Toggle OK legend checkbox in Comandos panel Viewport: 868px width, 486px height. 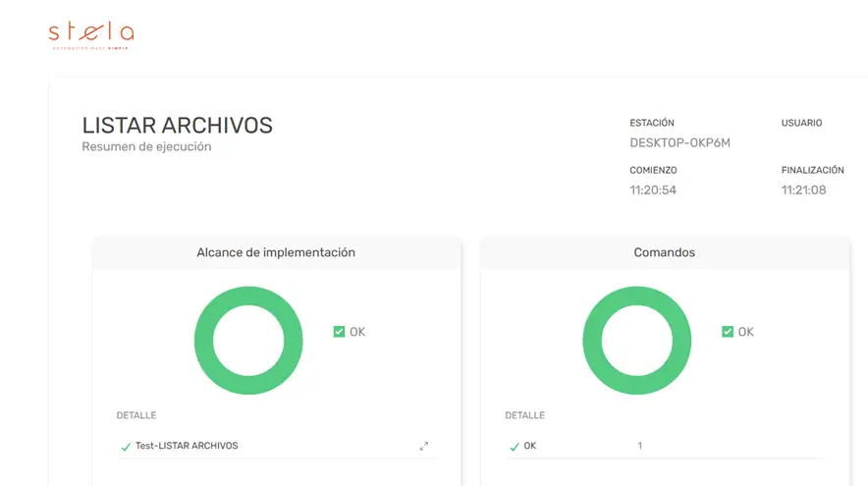tap(728, 332)
